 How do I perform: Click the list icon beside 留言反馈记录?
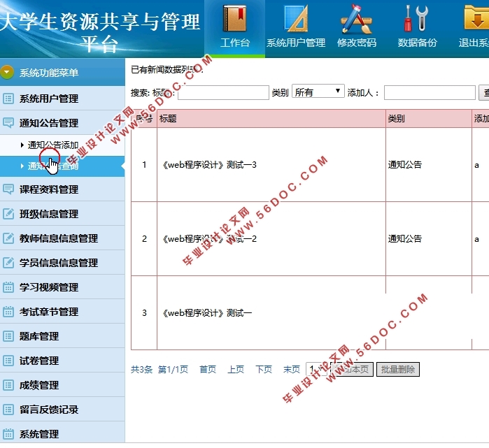point(8,410)
